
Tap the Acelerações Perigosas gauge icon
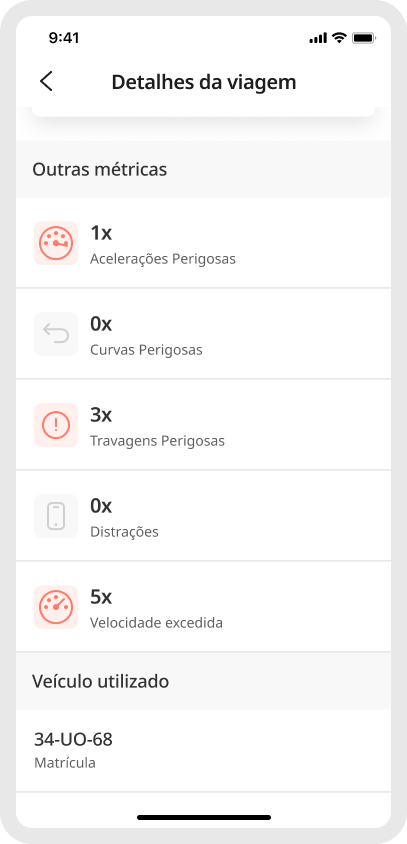56,243
